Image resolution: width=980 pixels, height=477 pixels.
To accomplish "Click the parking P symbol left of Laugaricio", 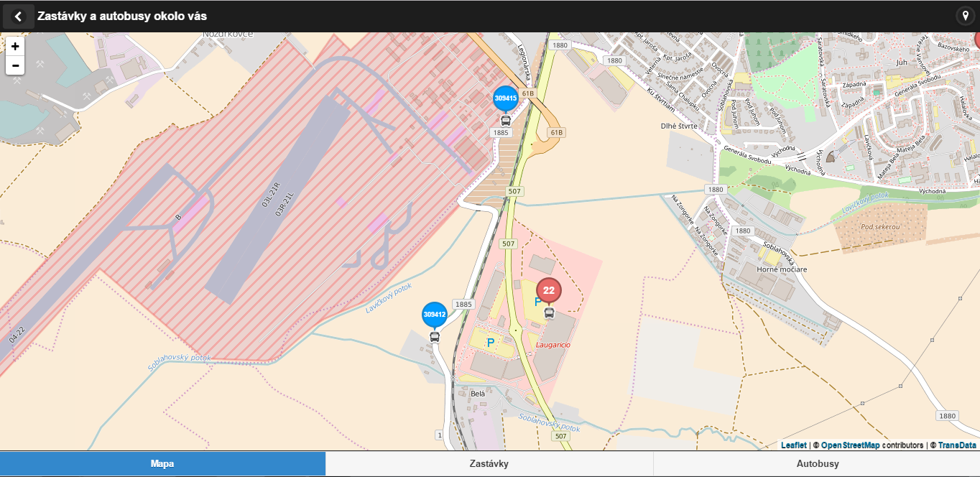I will (491, 343).
